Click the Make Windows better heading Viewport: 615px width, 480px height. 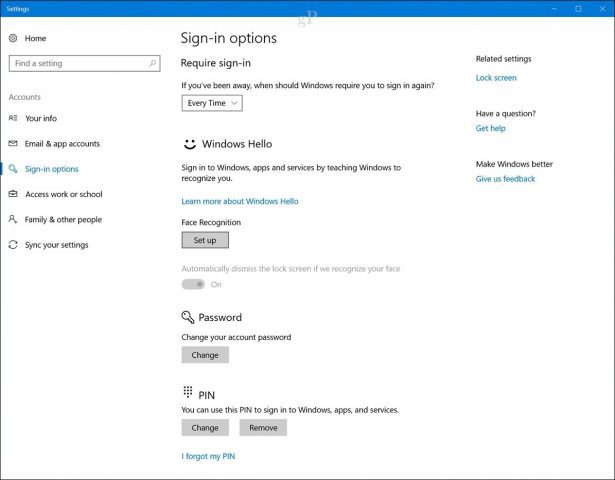pyautogui.click(x=514, y=164)
